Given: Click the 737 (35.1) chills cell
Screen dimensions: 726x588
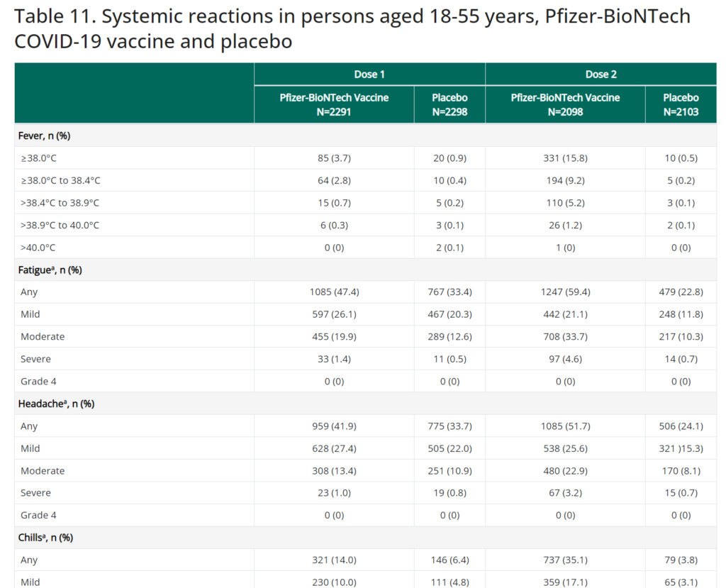Looking at the screenshot, I should point(565,560).
